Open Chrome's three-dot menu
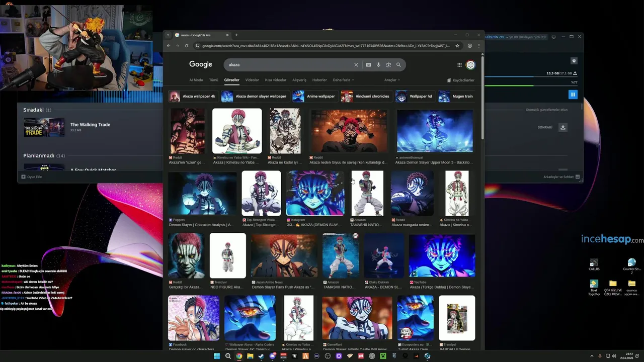Screen dimensions: 644x362 [x=478, y=46]
